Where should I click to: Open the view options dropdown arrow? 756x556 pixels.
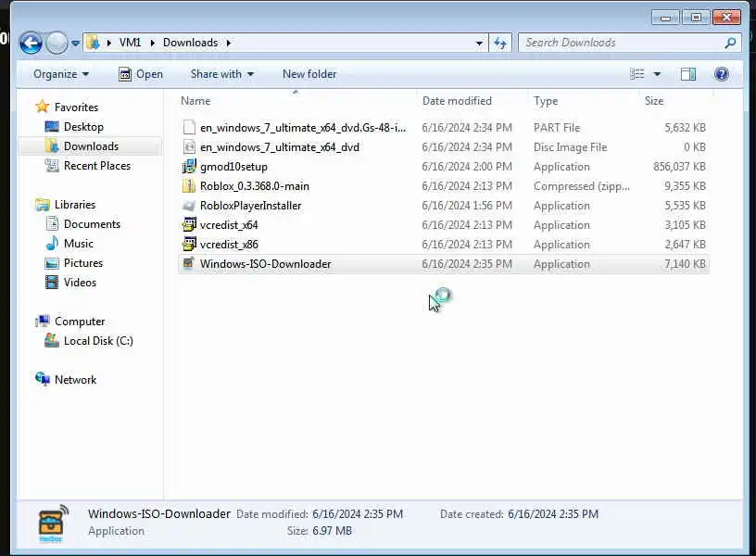[x=657, y=74]
